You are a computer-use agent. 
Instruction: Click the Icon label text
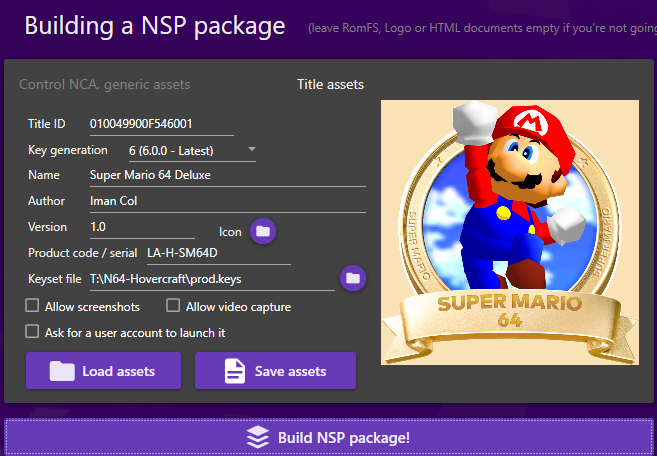(x=230, y=232)
